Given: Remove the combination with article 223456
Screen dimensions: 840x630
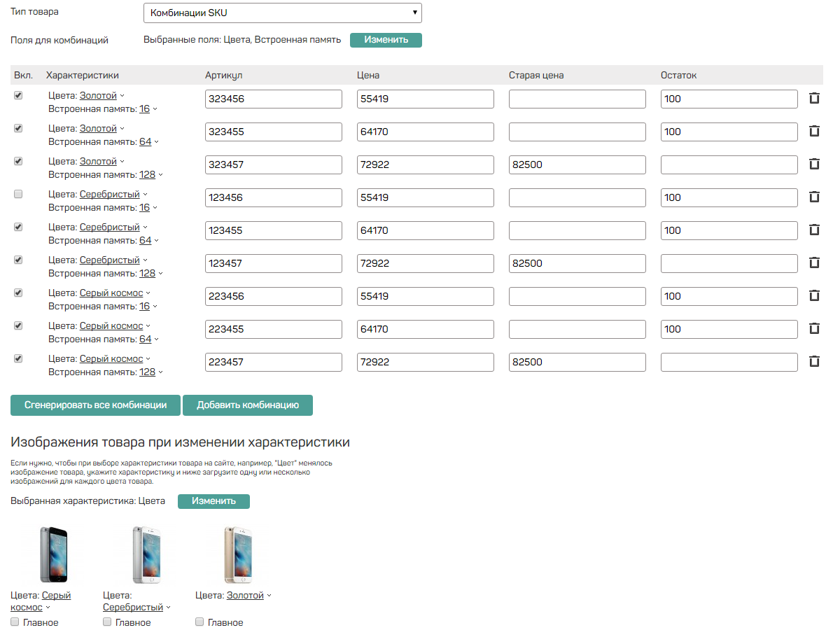Looking at the screenshot, I should click(x=814, y=296).
